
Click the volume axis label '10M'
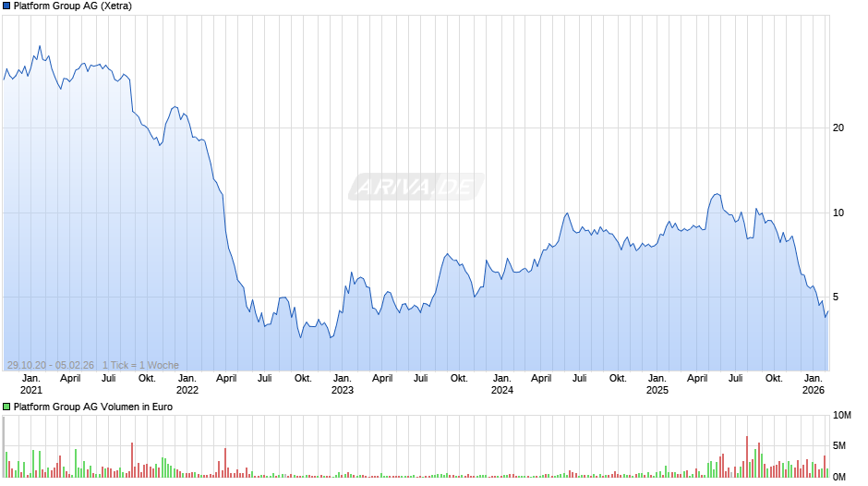pos(842,416)
